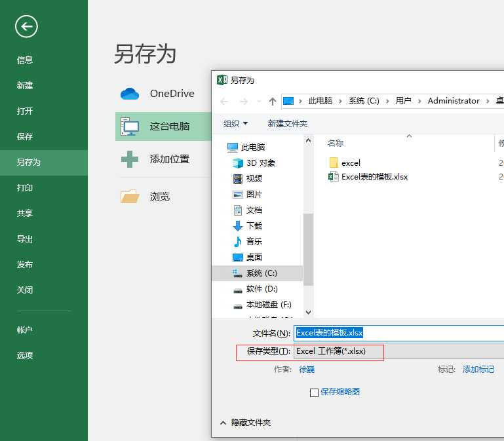This screenshot has width=504, height=441.
Task: Open 保存类型 Excel 工作簿 combo box
Action: coord(398,351)
